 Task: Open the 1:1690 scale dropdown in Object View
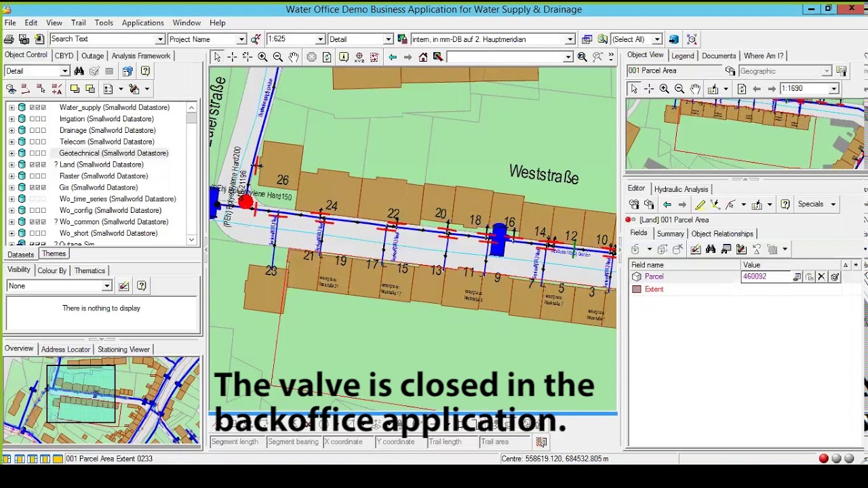(x=834, y=89)
